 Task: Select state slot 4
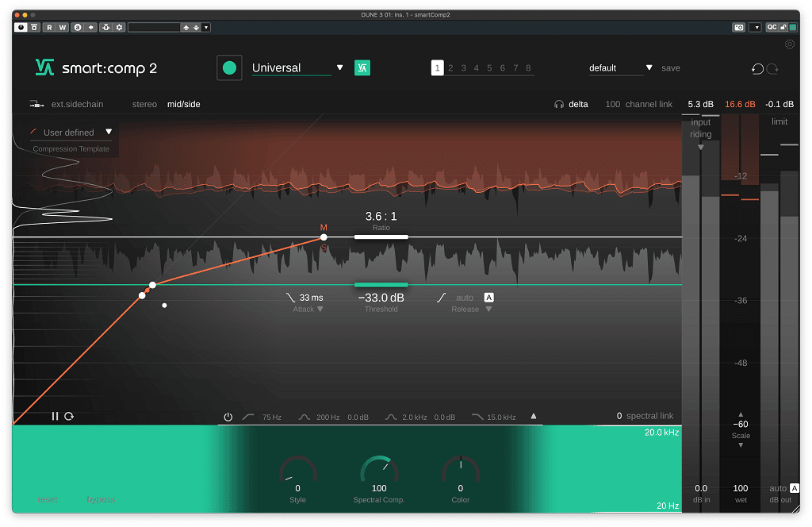pos(477,68)
